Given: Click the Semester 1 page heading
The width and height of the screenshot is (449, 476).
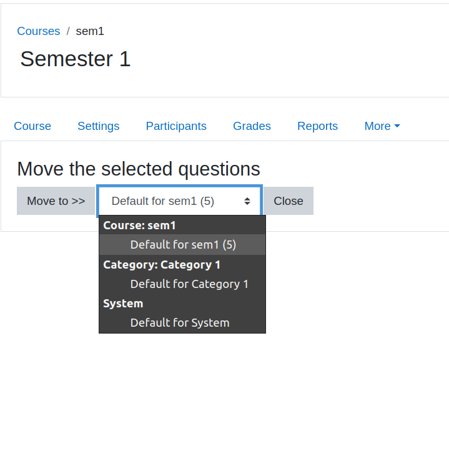Looking at the screenshot, I should (75, 59).
